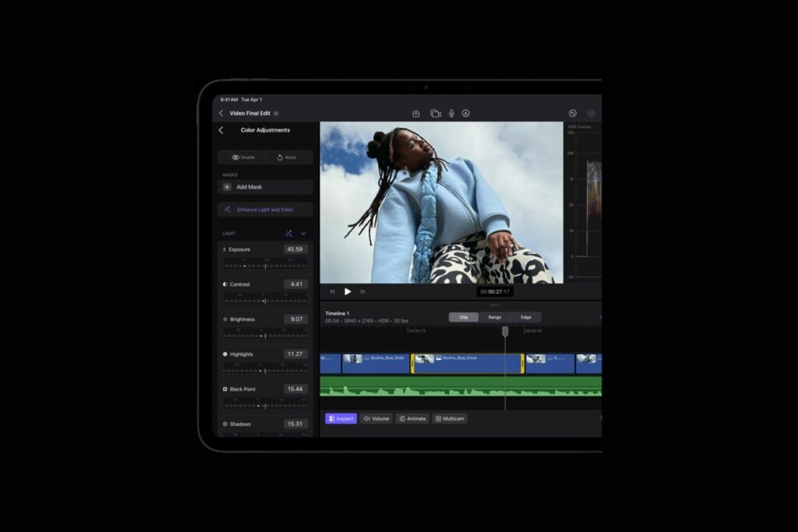Switch to the Range selection tab
This screenshot has height=532, width=798.
(x=495, y=317)
